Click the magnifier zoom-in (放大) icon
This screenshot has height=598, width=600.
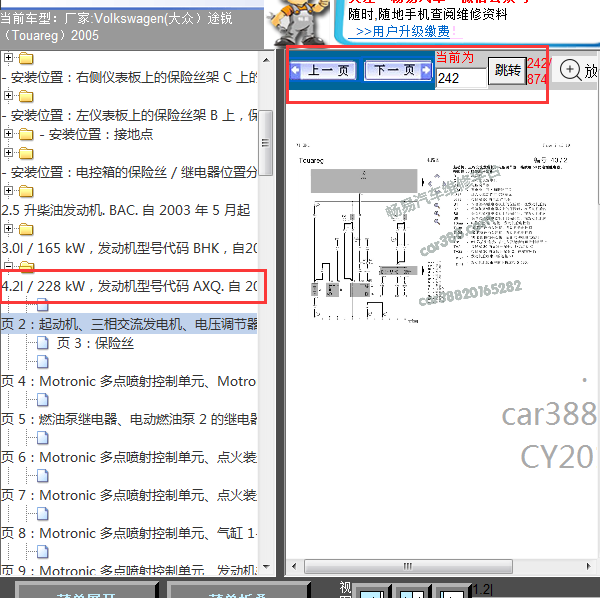coord(570,70)
